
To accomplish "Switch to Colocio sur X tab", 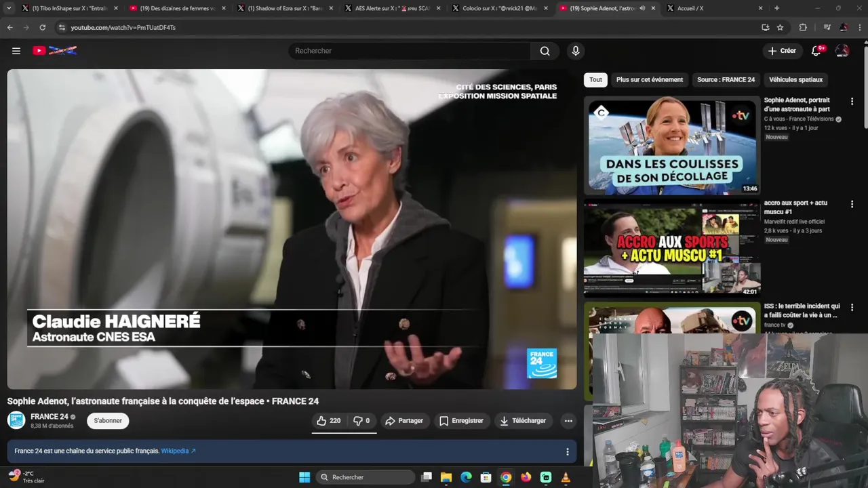I will pos(500,8).
